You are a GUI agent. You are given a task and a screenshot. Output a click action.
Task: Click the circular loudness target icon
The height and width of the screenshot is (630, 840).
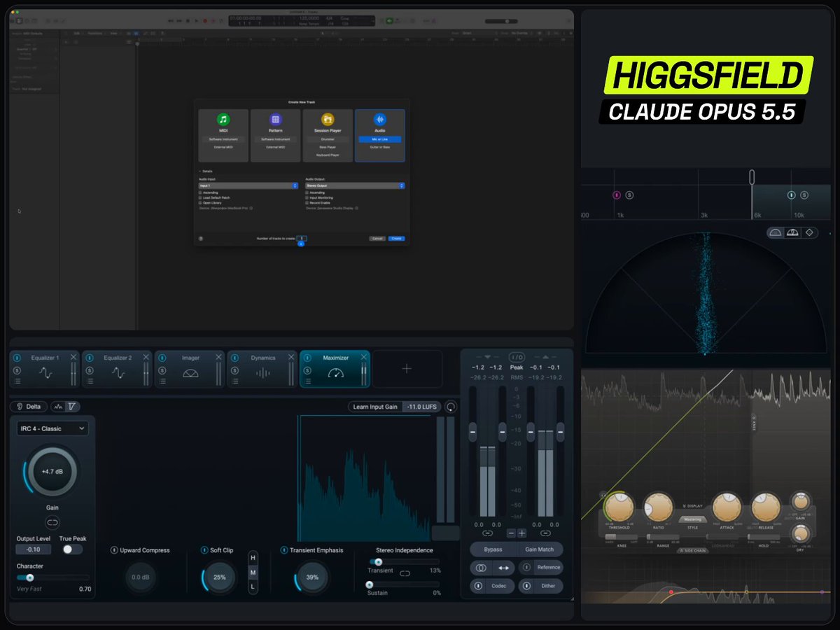tap(451, 407)
